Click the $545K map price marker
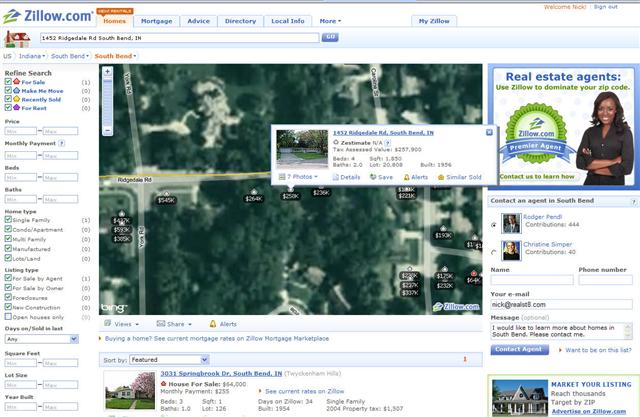The height and width of the screenshot is (417, 640). [166, 200]
